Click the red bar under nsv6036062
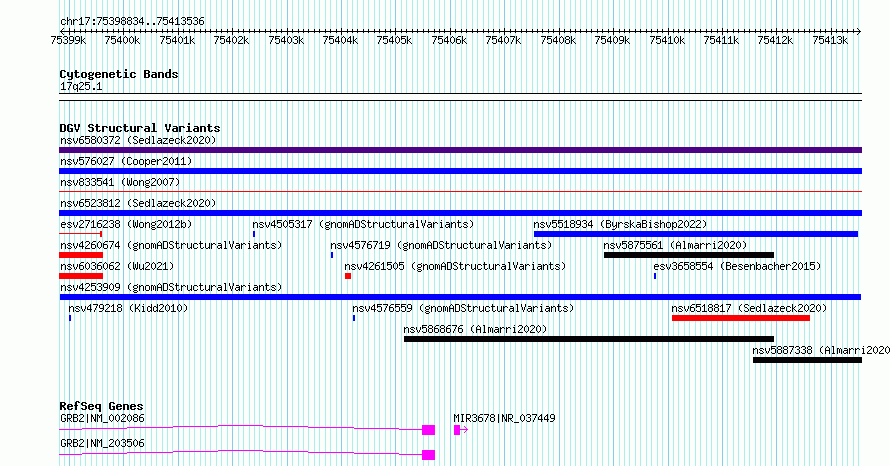The image size is (890, 466). click(81, 276)
